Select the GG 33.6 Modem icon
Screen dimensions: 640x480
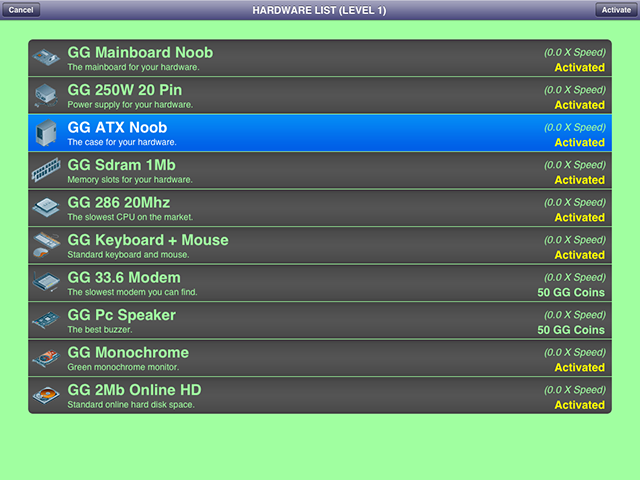[x=46, y=282]
